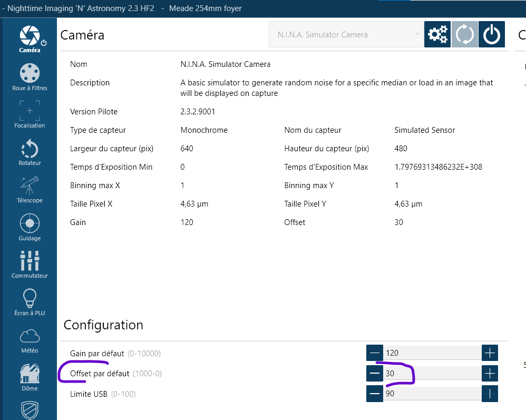Go to the Télescope section

[x=30, y=189]
